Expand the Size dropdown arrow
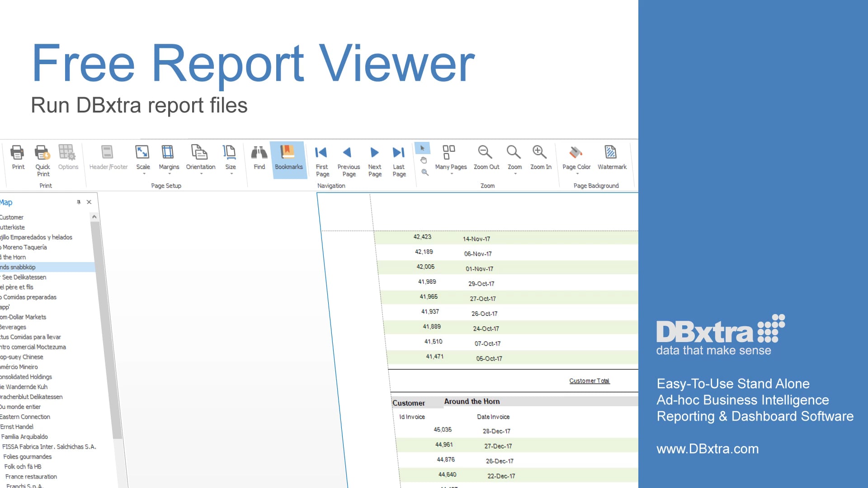 click(231, 174)
